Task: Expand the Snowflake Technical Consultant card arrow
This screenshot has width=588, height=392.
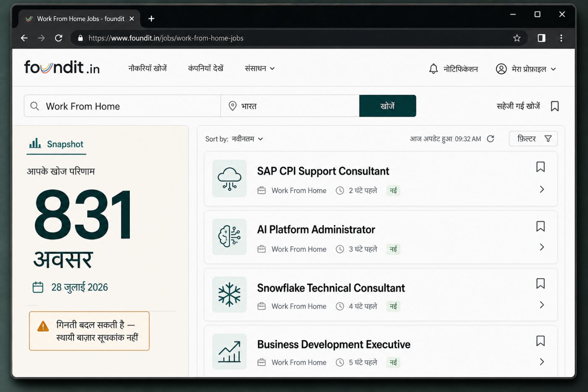Action: (x=542, y=305)
